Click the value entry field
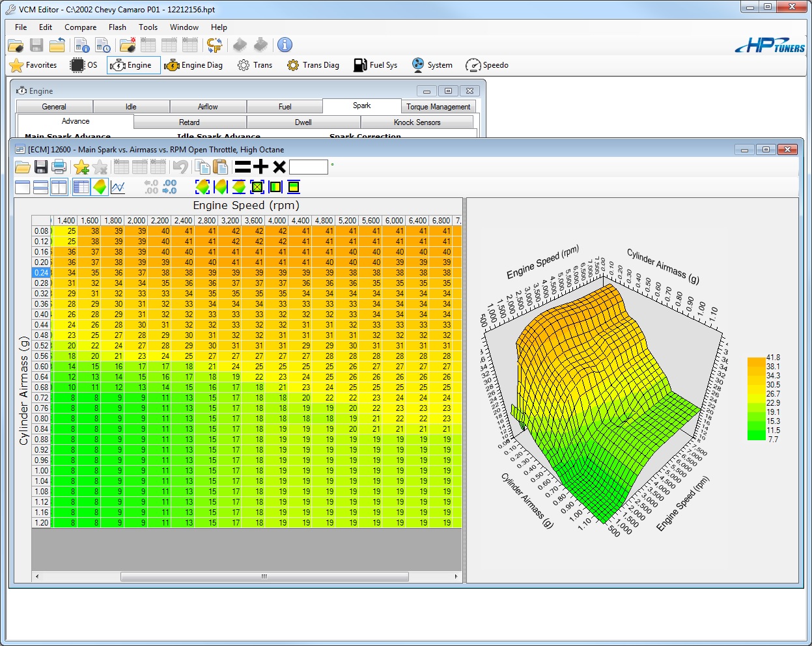 pyautogui.click(x=309, y=167)
